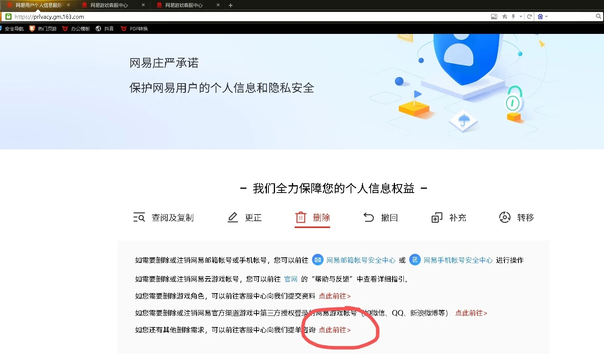Expand search engine dropdown beside Baidu icon
The height and width of the screenshot is (364, 604).
pyautogui.click(x=546, y=17)
